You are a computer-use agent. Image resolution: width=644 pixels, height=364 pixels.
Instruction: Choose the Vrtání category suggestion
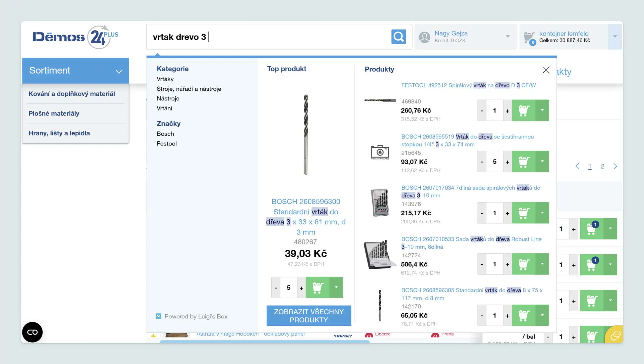164,108
